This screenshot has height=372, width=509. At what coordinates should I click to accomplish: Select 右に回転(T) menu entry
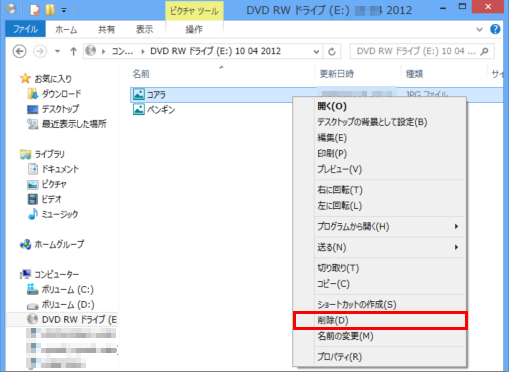point(379,190)
